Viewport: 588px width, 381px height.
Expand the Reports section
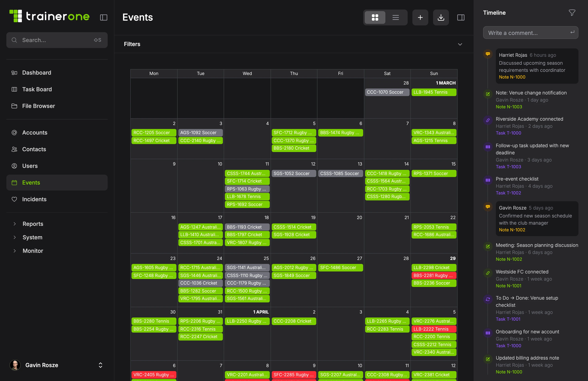(33, 224)
